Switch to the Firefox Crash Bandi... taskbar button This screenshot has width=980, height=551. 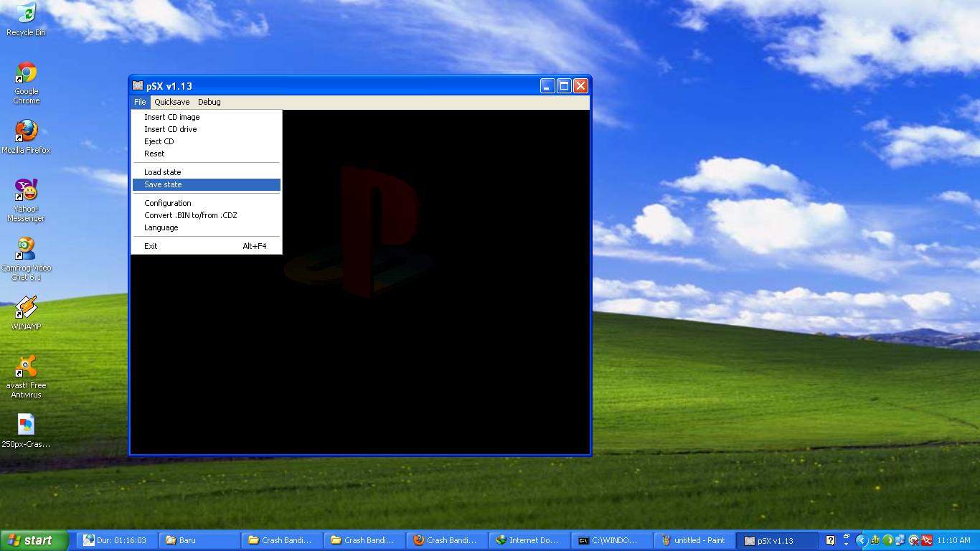[447, 540]
